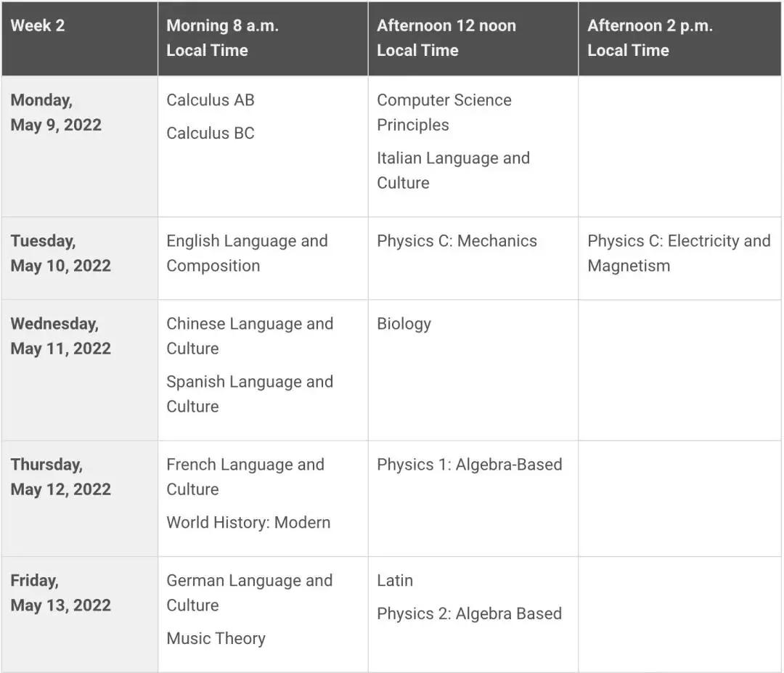This screenshot has height=673, width=784.
Task: Click Physics 2: Algebra Based
Action: [x=469, y=614]
